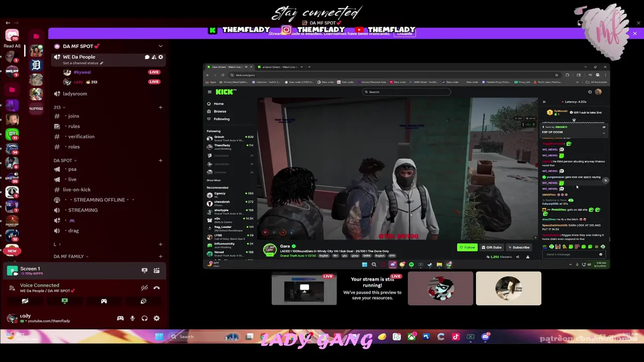Click Kick search field
This screenshot has width=644, height=362.
(407, 92)
